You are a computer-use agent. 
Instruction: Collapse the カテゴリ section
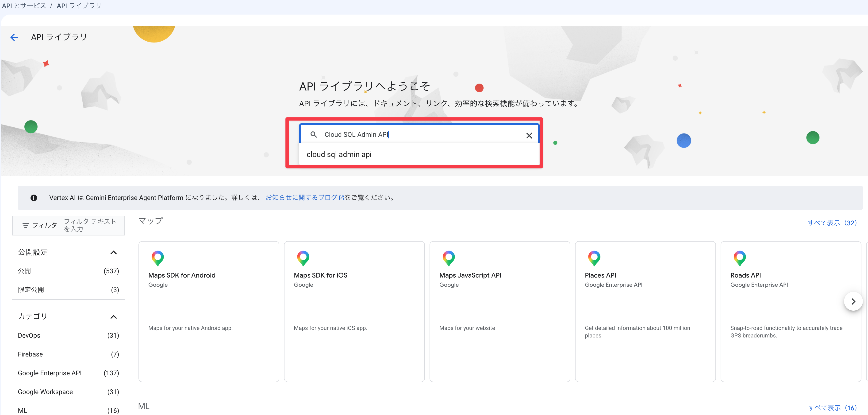pyautogui.click(x=114, y=317)
